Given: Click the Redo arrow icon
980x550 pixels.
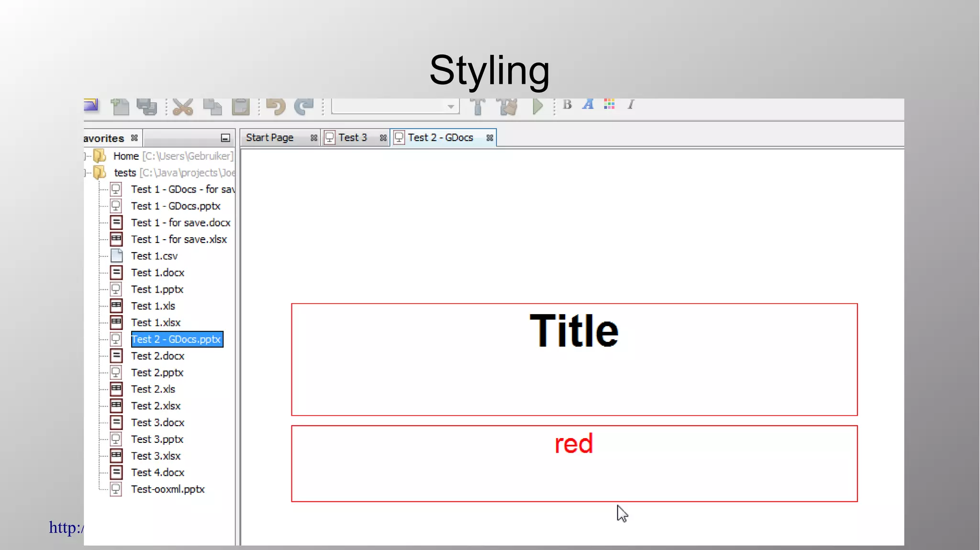Looking at the screenshot, I should (304, 107).
